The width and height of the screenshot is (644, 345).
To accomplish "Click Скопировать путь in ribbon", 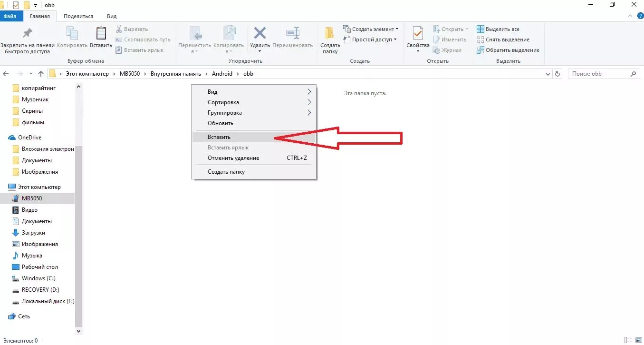I will coord(143,39).
